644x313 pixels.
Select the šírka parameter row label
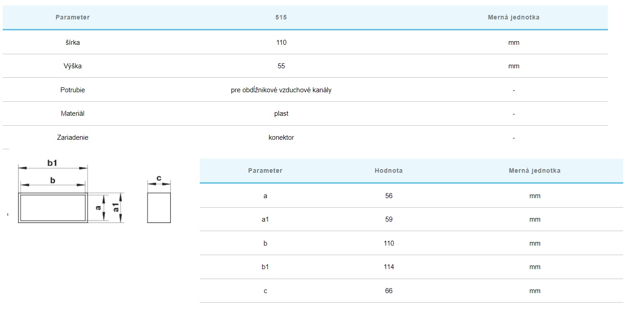(x=72, y=43)
